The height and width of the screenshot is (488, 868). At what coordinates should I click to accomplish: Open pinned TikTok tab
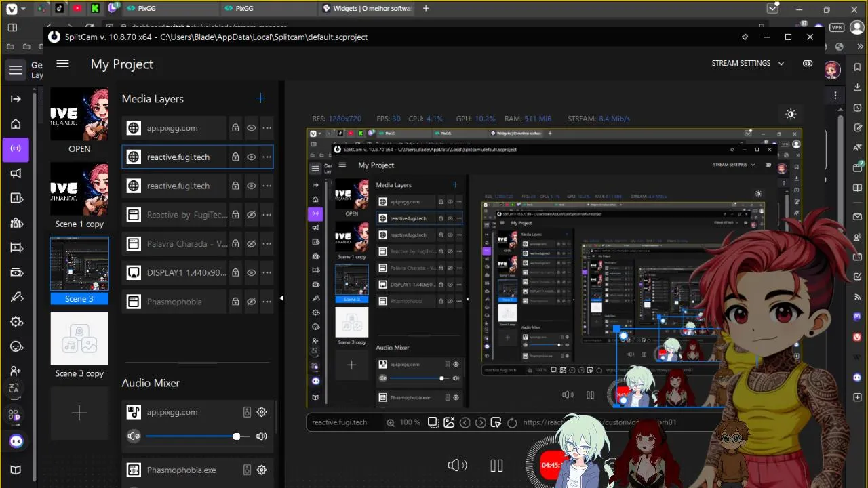click(x=60, y=9)
